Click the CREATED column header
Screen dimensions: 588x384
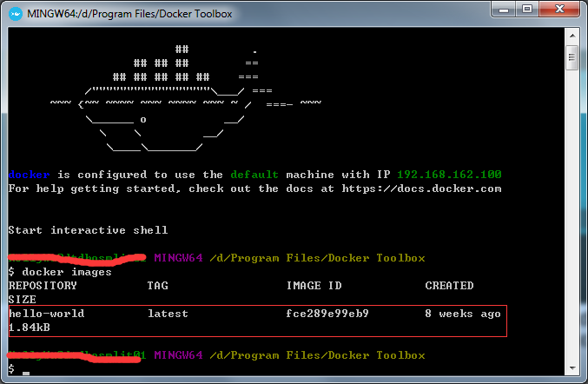click(x=449, y=286)
